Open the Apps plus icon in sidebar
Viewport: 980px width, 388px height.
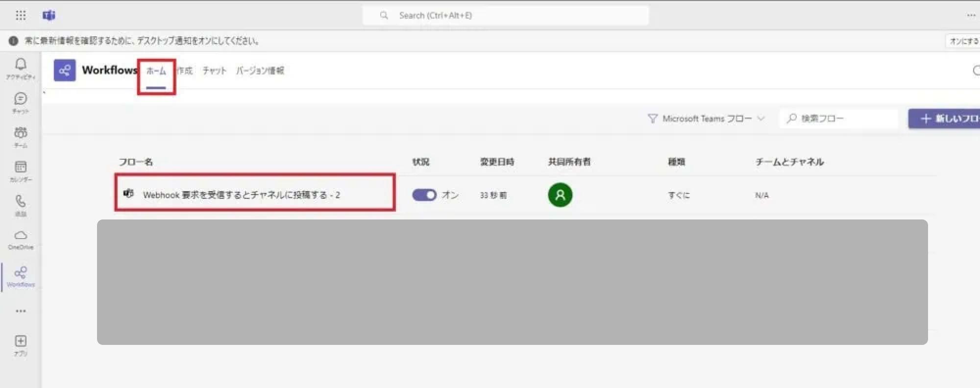(x=21, y=344)
